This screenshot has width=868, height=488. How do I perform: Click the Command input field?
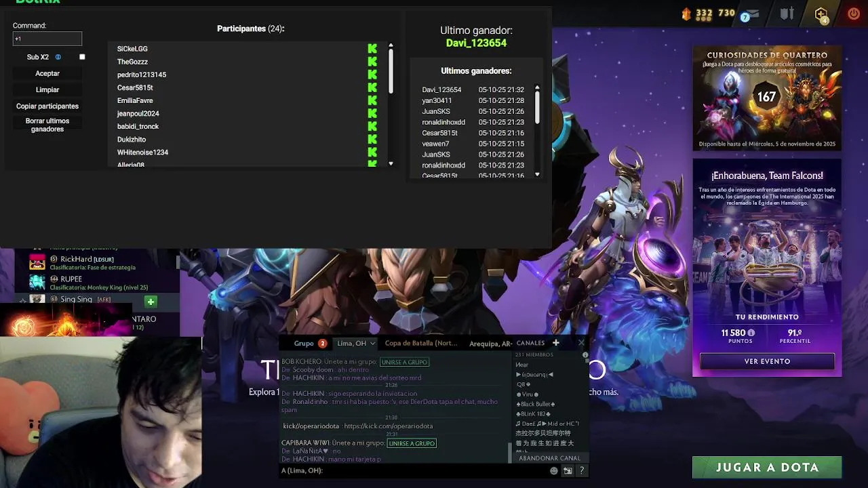point(47,39)
